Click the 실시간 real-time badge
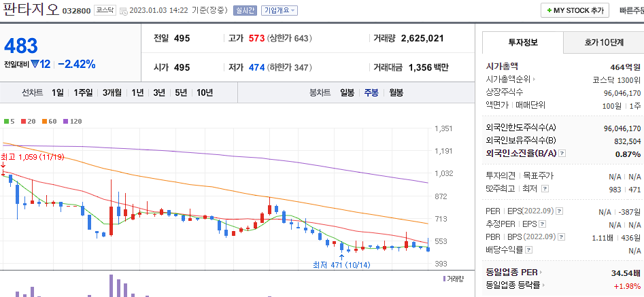The image size is (644, 297). [x=245, y=11]
